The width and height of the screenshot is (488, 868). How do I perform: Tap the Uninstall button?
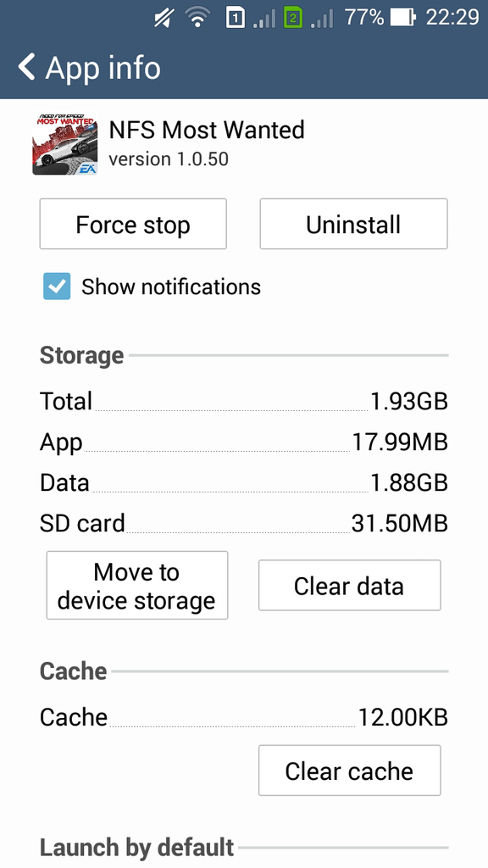(x=353, y=224)
